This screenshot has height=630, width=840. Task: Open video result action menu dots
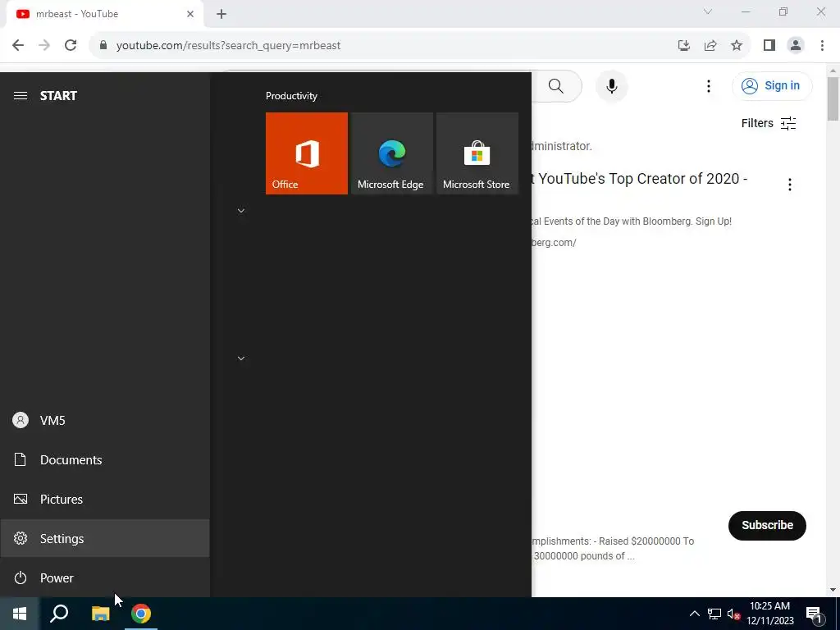790,185
